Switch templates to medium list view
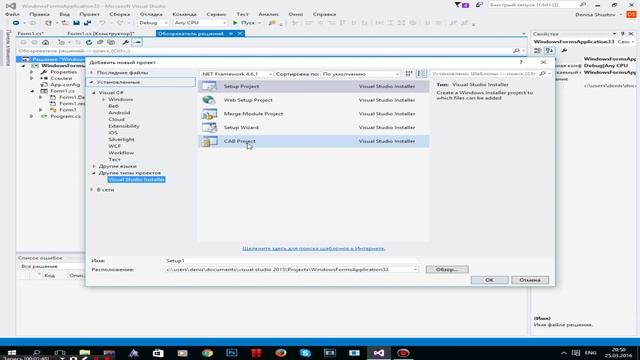 [x=421, y=74]
